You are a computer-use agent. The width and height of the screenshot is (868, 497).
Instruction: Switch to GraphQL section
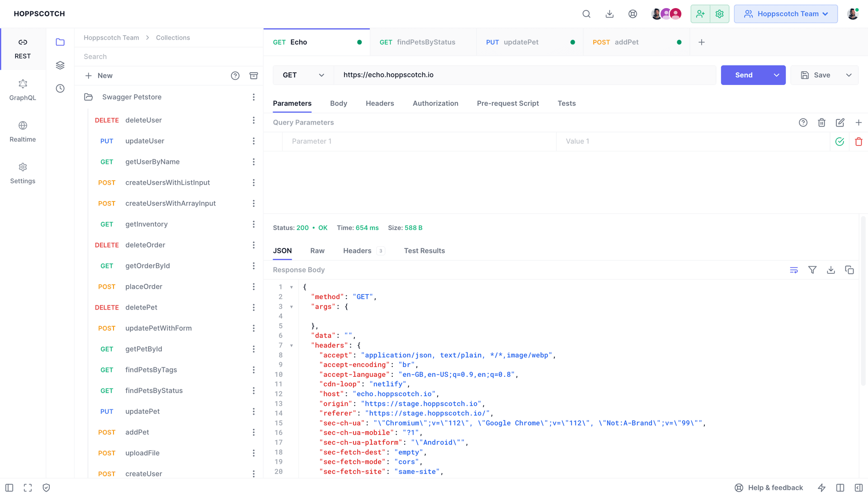[x=23, y=90]
